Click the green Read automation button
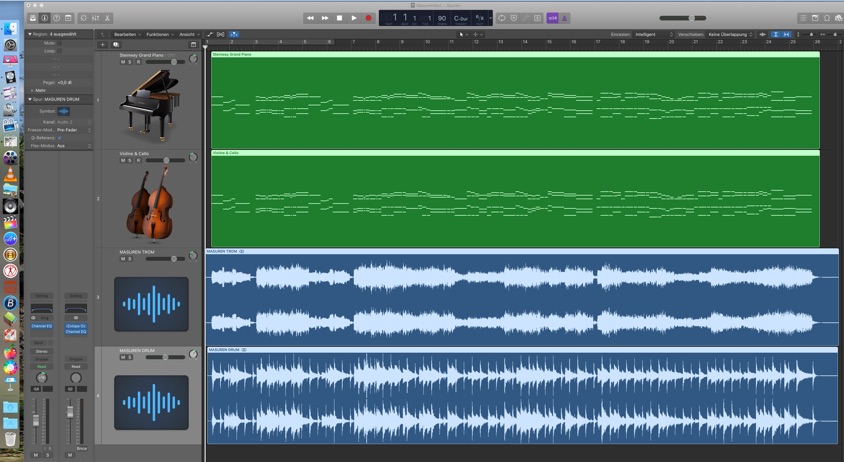844x462 pixels. point(41,367)
